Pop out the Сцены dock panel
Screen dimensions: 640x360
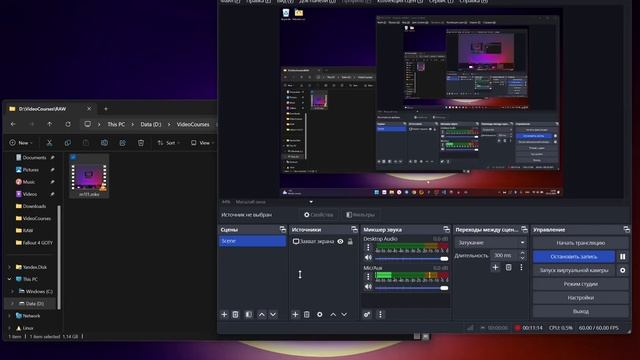[282, 229]
